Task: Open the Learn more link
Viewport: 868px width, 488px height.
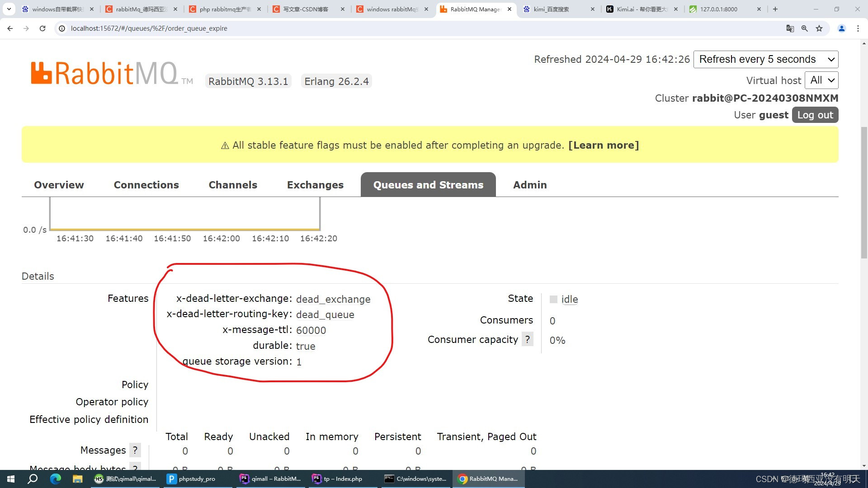Action: [603, 145]
